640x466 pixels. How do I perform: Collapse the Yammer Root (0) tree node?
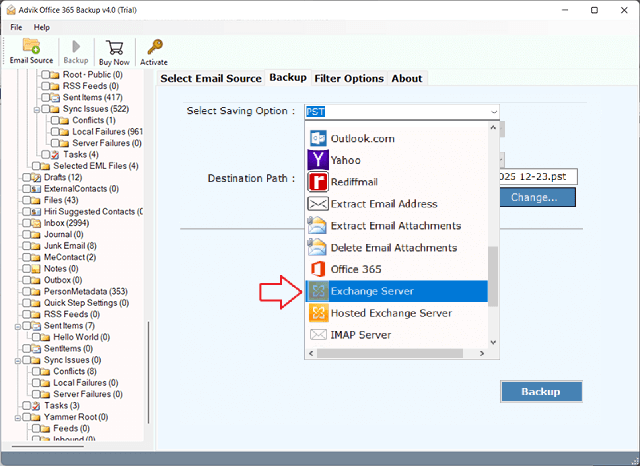[18, 418]
